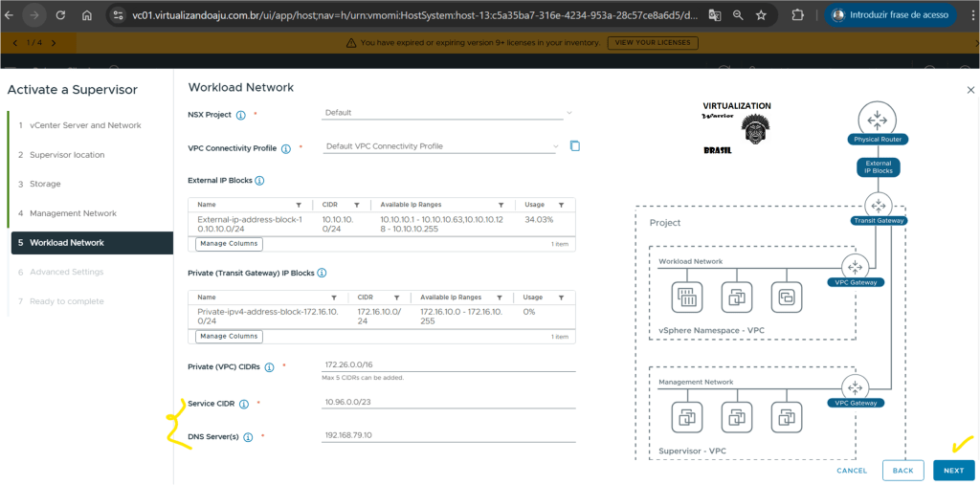Image resolution: width=980 pixels, height=485 pixels.
Task: Click the BACK button
Action: pyautogui.click(x=902, y=471)
